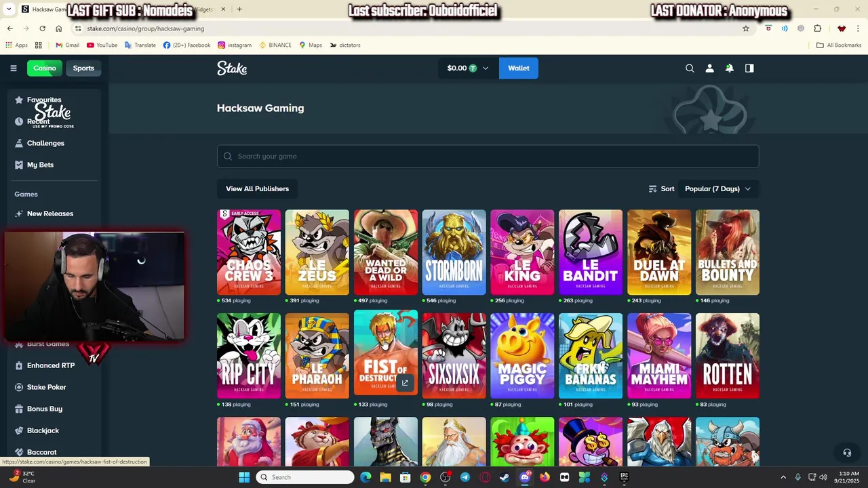This screenshot has height=488, width=868.
Task: Click the Challenges icon in sidebar
Action: [19, 143]
